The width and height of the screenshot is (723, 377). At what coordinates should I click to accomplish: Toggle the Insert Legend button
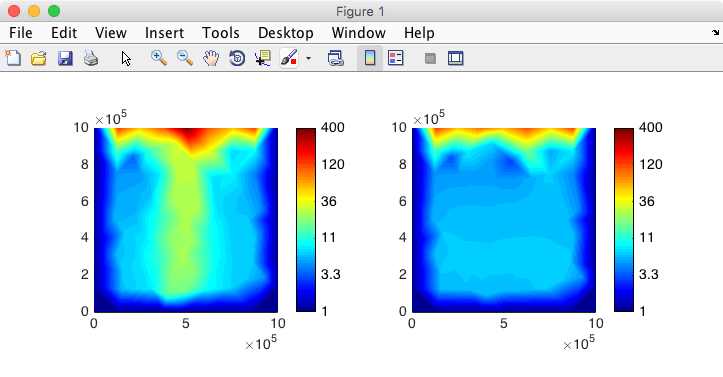click(396, 58)
